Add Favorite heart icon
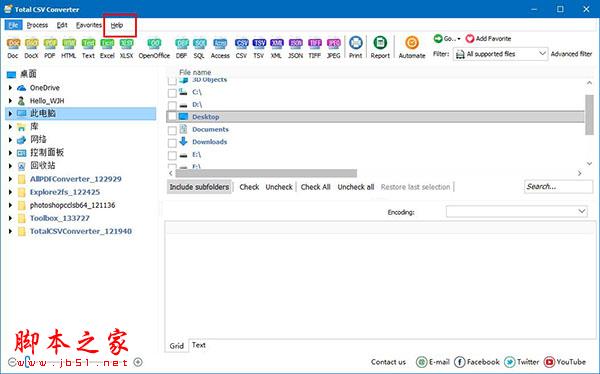The height and width of the screenshot is (374, 600). (x=470, y=39)
